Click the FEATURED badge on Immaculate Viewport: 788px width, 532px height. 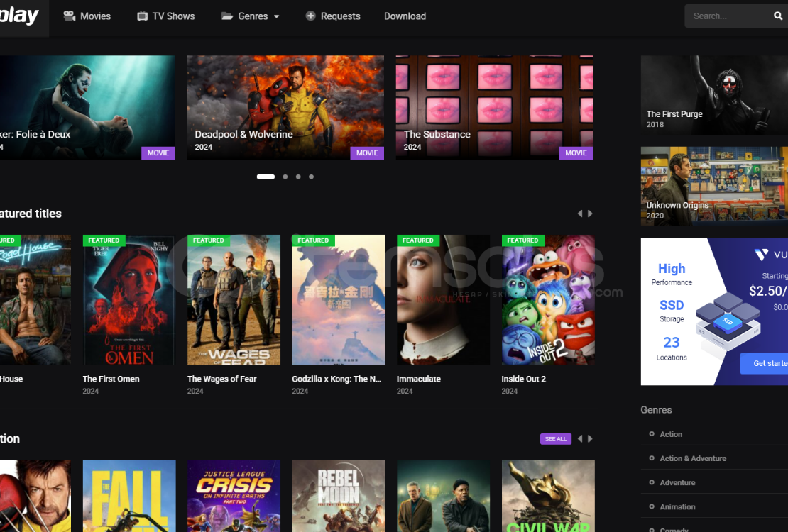[x=418, y=240]
